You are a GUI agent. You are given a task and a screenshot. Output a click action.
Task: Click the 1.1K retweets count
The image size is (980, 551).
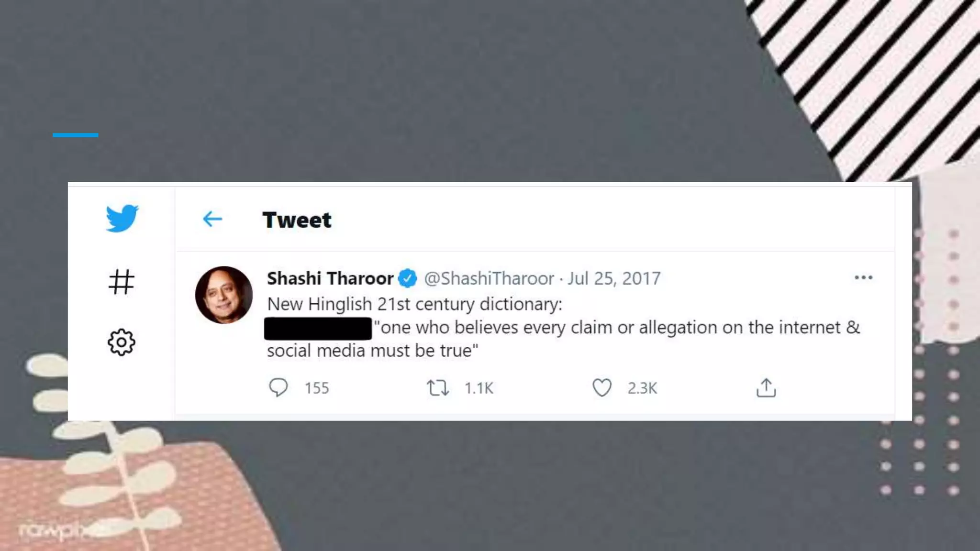pos(479,388)
